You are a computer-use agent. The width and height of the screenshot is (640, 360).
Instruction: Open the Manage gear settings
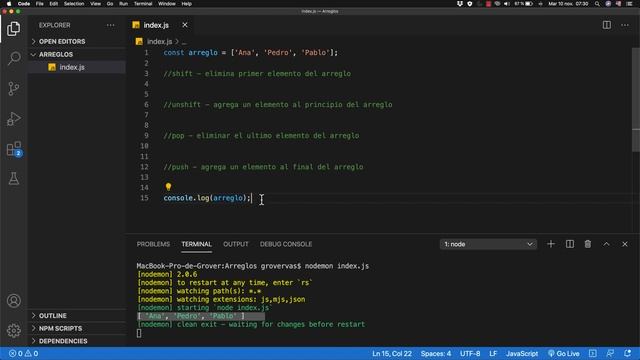(x=13, y=330)
